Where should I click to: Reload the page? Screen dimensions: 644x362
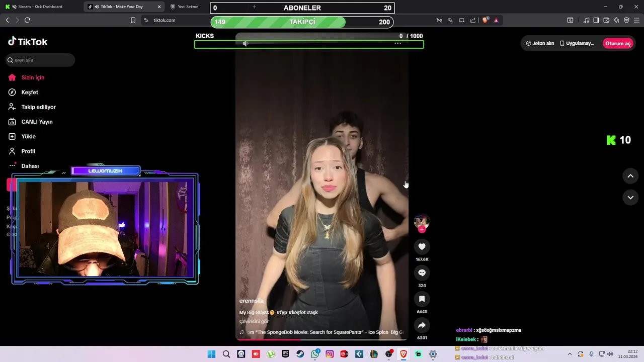(27, 20)
